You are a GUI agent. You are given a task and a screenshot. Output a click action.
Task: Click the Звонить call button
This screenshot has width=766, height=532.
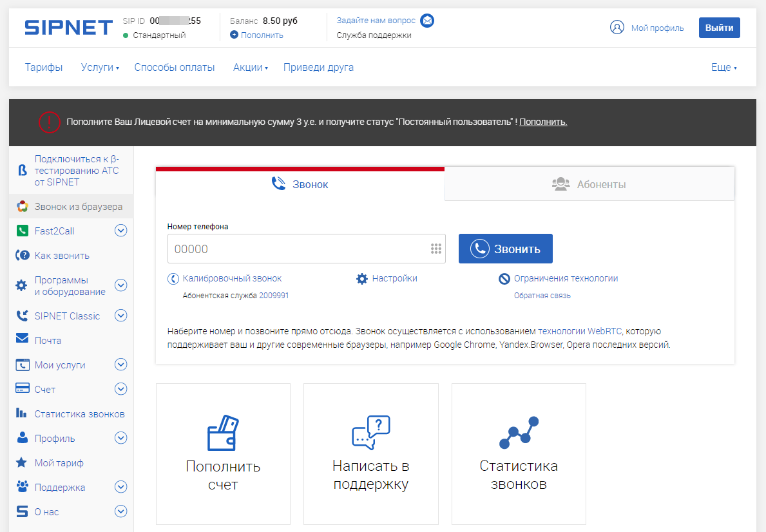click(506, 249)
